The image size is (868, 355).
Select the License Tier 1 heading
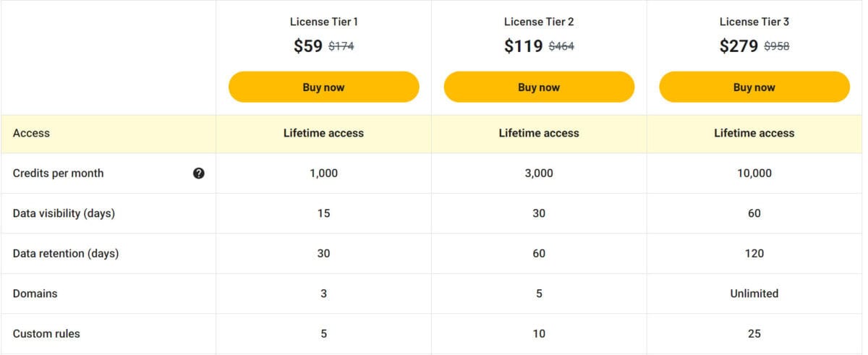323,22
